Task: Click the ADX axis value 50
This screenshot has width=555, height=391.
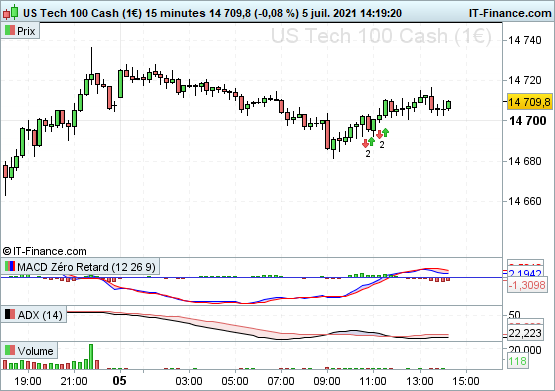Action: point(514,315)
